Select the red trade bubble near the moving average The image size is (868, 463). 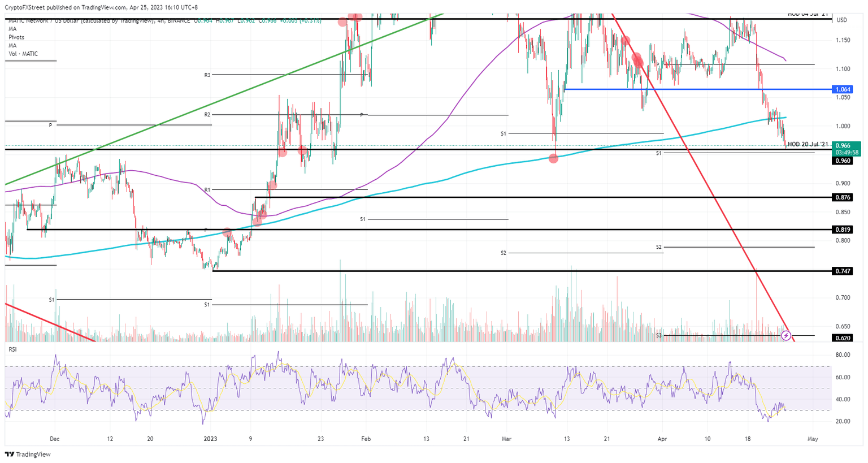click(x=554, y=159)
